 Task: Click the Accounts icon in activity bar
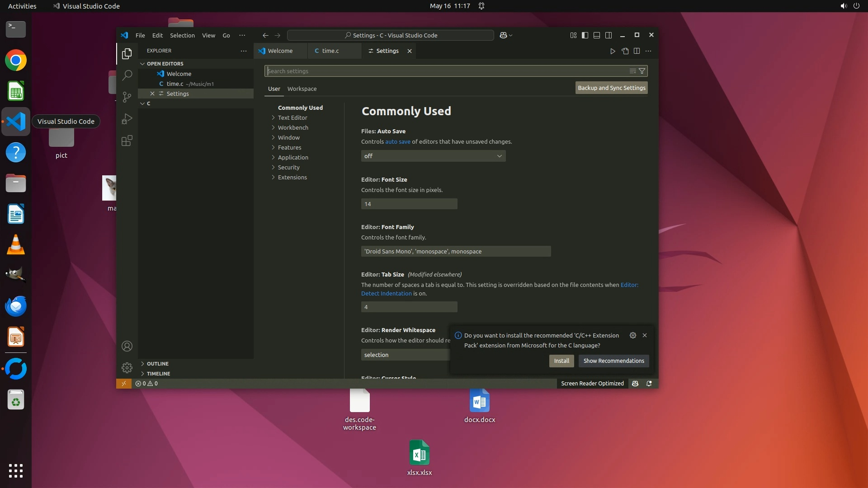coord(127,346)
